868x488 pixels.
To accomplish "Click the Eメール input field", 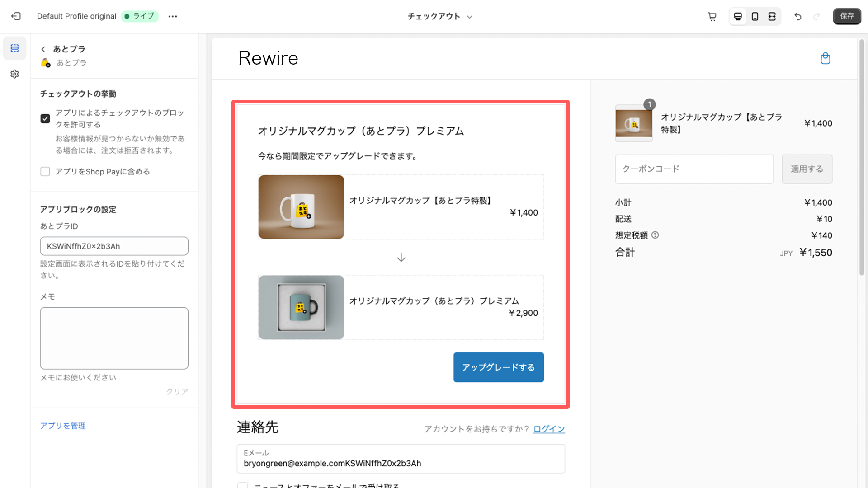I will (x=401, y=459).
